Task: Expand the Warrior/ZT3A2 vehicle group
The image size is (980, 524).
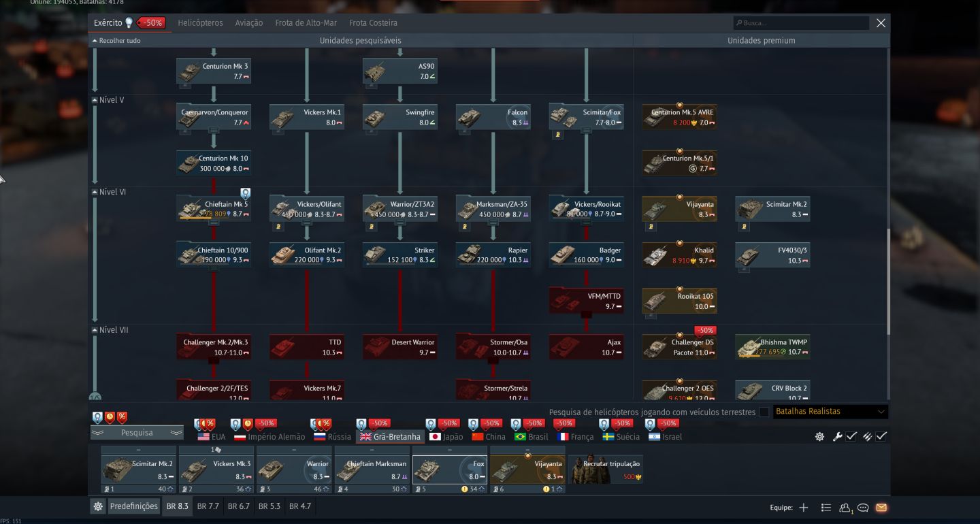Action: [400, 209]
